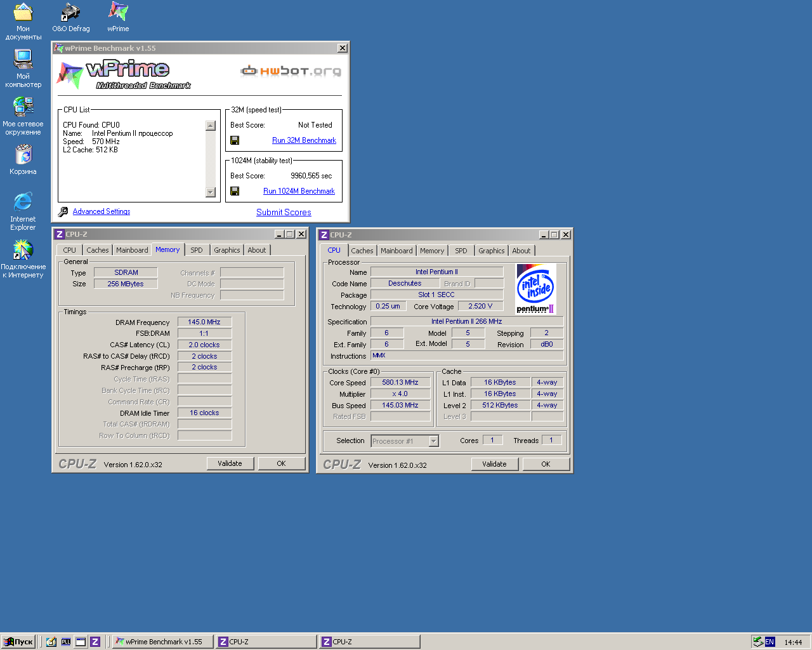Click the save icon for the 1024M score
The image size is (812, 650).
[x=235, y=191]
